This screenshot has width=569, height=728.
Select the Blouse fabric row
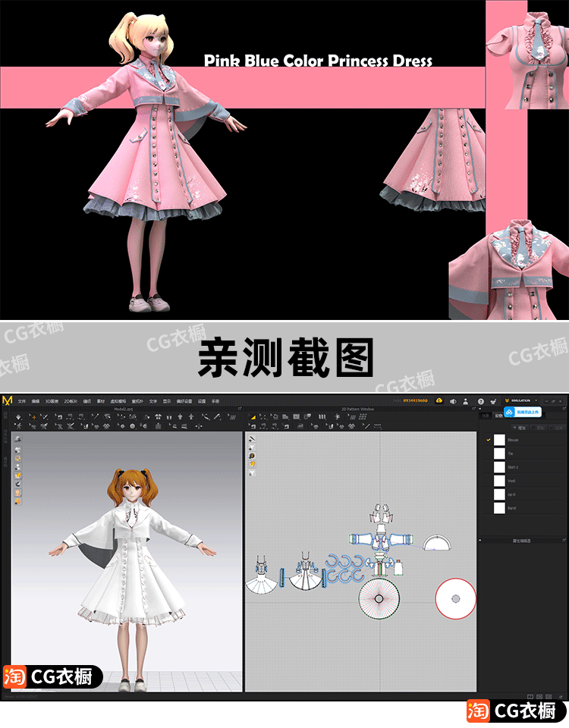click(524, 440)
